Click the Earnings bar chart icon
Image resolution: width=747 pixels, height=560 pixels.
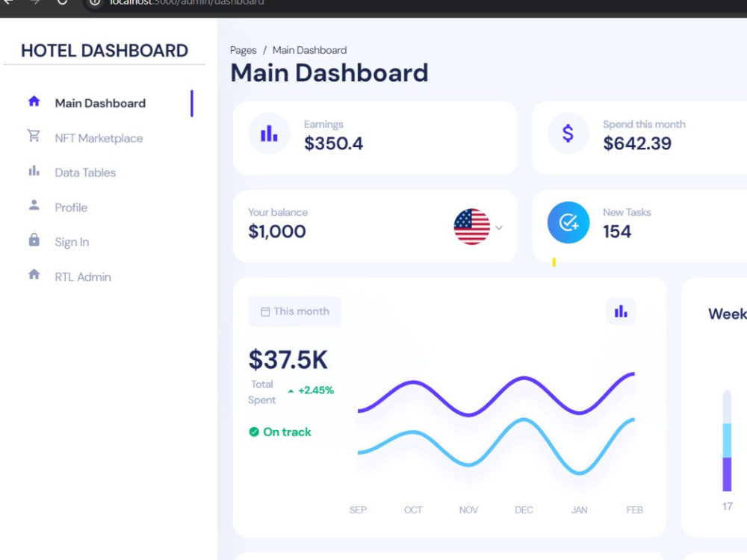coord(269,134)
